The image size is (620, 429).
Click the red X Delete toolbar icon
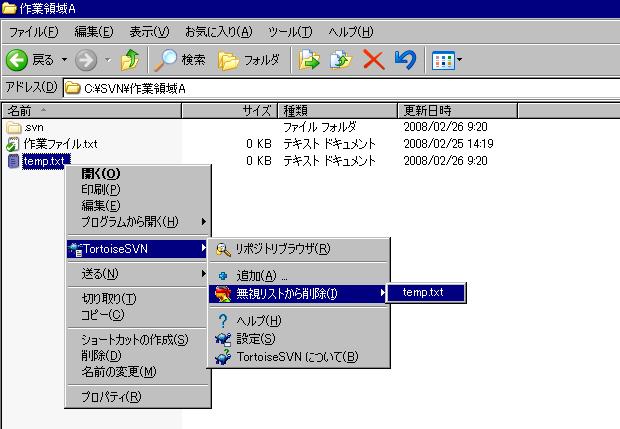point(374,60)
